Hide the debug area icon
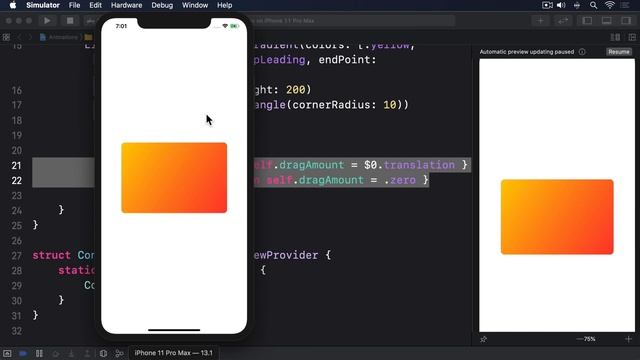The width and height of the screenshot is (640, 360). point(7,353)
